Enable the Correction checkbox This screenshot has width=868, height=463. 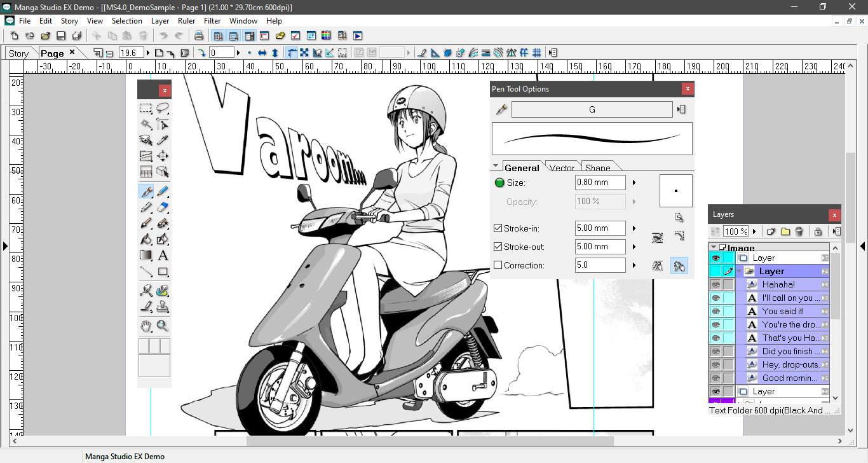point(498,265)
